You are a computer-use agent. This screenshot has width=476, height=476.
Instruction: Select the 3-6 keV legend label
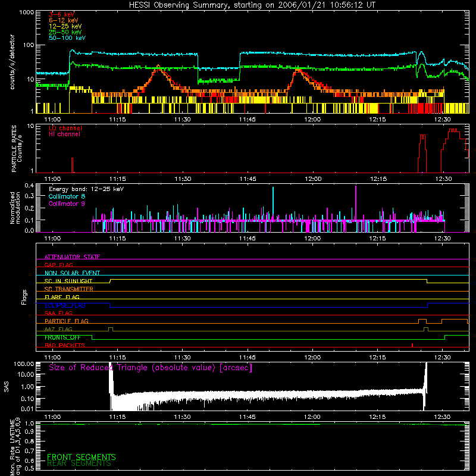(62, 14)
